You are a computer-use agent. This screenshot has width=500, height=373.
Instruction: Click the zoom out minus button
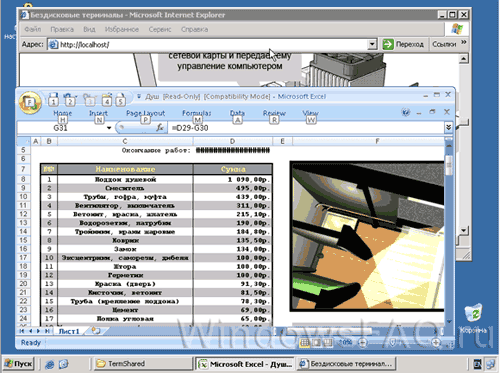[363, 342]
